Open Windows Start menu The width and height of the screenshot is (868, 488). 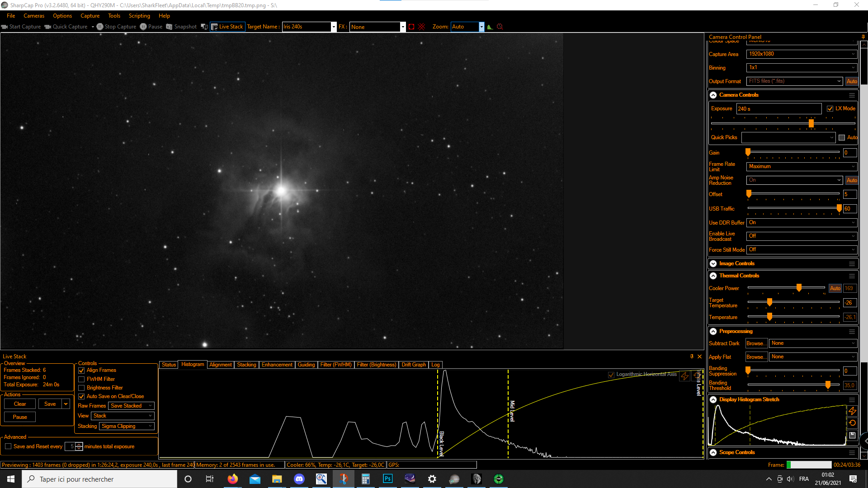point(11,479)
